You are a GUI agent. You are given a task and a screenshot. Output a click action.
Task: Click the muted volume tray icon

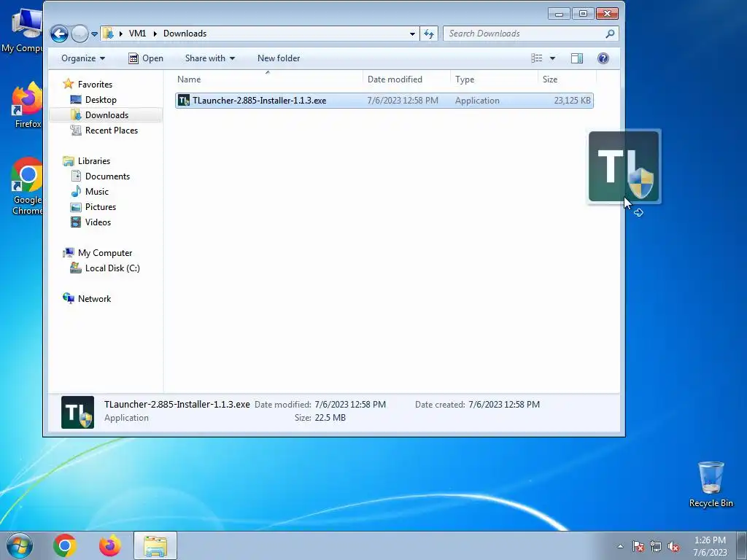[x=673, y=546]
